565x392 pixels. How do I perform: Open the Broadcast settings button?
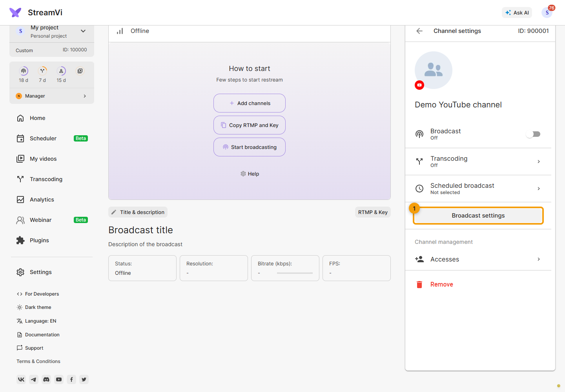point(478,216)
